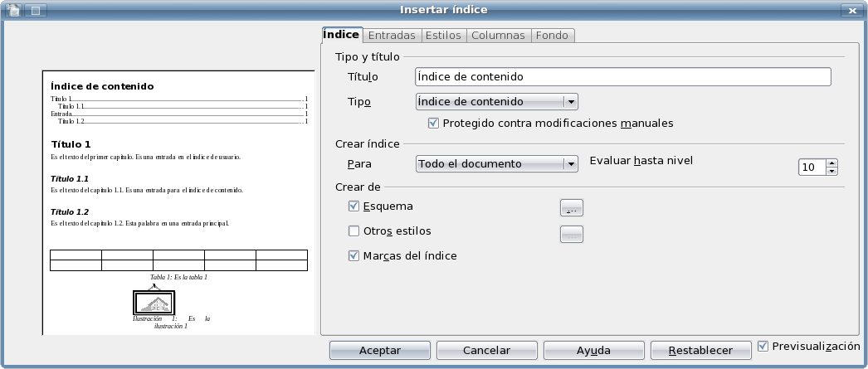Disable the Previsualización checkbox
The width and height of the screenshot is (868, 369).
[x=763, y=347]
